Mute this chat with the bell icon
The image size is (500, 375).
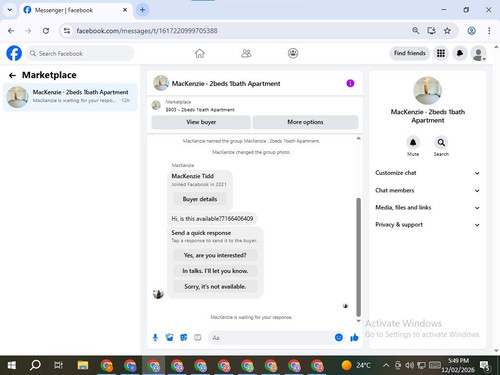tap(413, 143)
